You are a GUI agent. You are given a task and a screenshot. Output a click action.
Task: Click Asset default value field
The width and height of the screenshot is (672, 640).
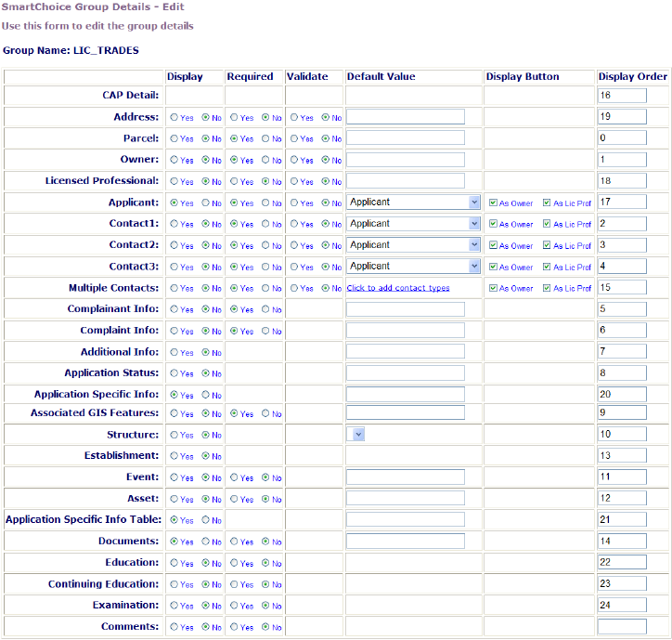click(x=406, y=498)
